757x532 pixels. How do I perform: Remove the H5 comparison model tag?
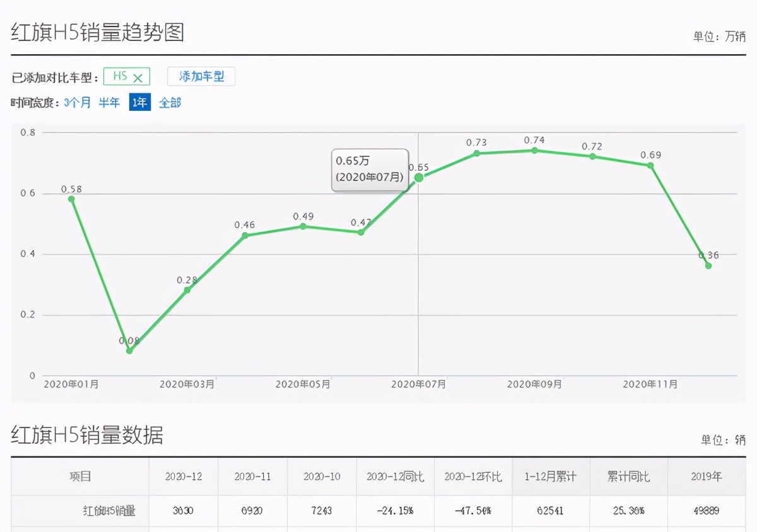pos(138,78)
